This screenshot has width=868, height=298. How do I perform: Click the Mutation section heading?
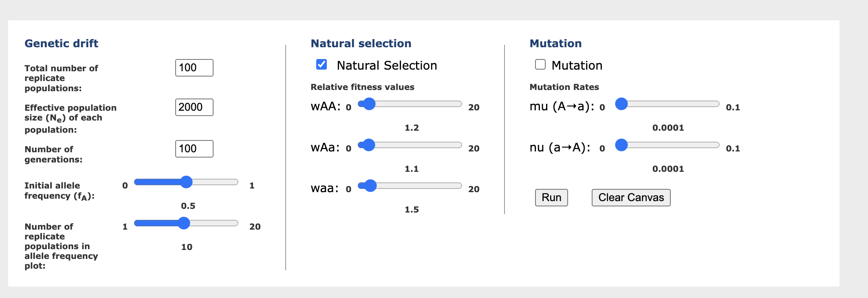click(x=555, y=43)
